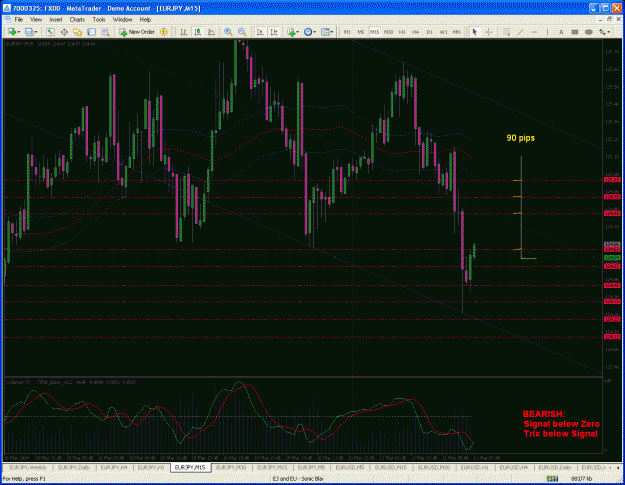Toggle Expert Advisors yellow diamond icon
Viewport: 625px width, 485px height.
coord(163,32)
